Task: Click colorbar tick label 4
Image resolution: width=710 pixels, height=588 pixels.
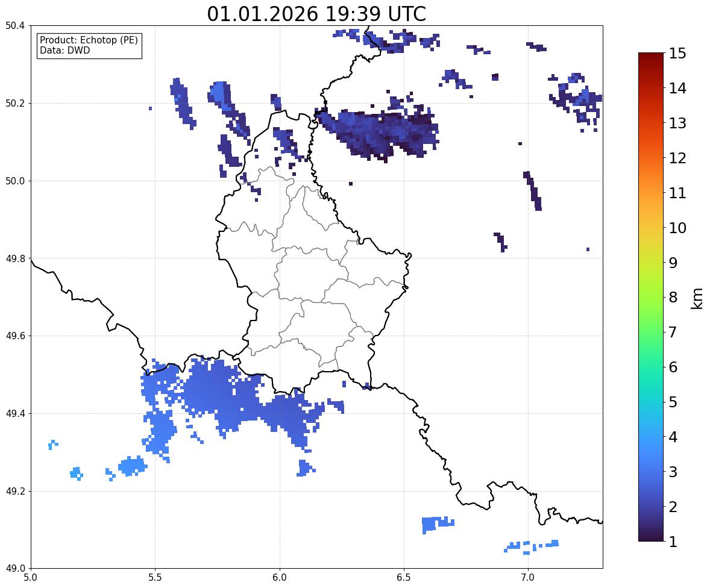Action: point(673,437)
